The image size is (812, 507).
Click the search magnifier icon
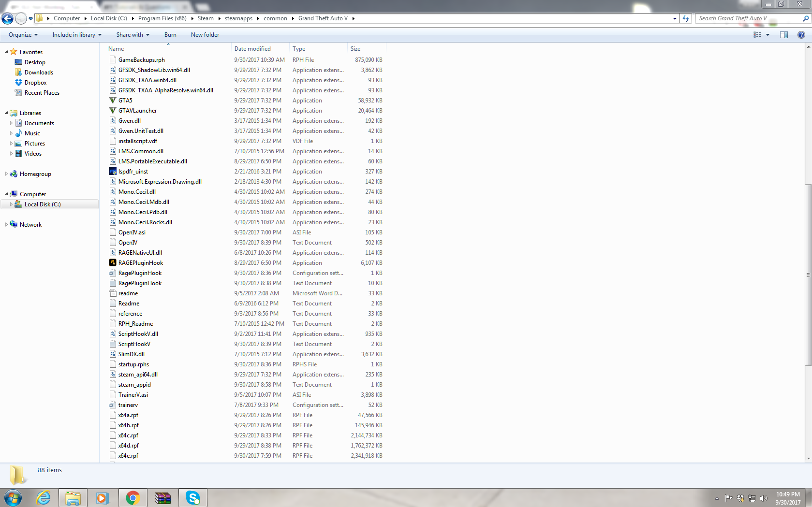point(805,18)
